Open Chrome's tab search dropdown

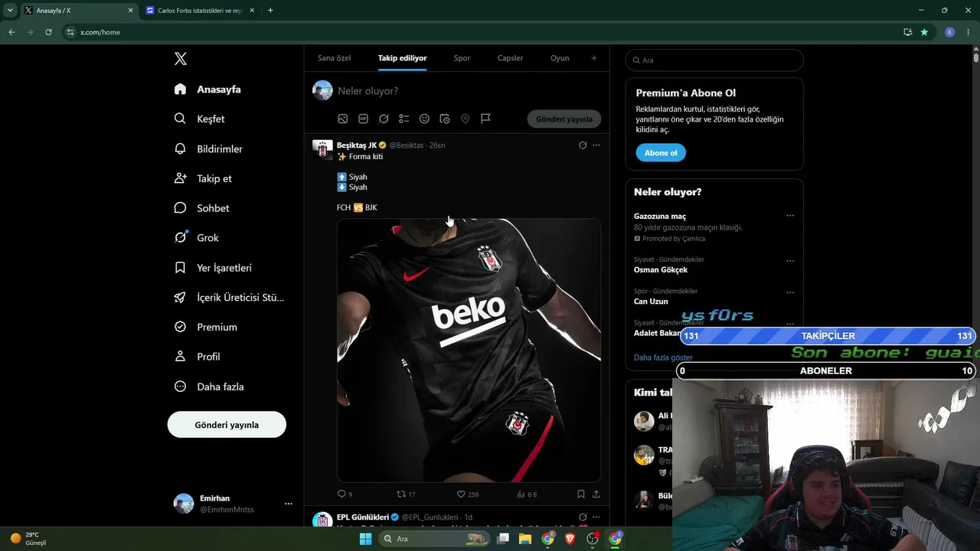click(10, 11)
